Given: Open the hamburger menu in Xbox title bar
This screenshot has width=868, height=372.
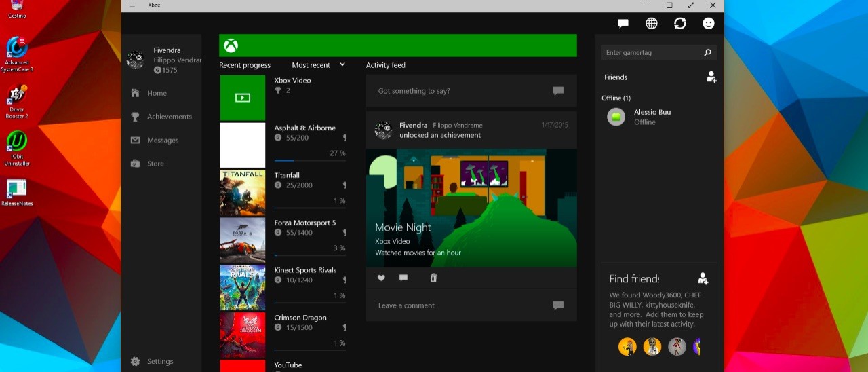Looking at the screenshot, I should pyautogui.click(x=132, y=5).
